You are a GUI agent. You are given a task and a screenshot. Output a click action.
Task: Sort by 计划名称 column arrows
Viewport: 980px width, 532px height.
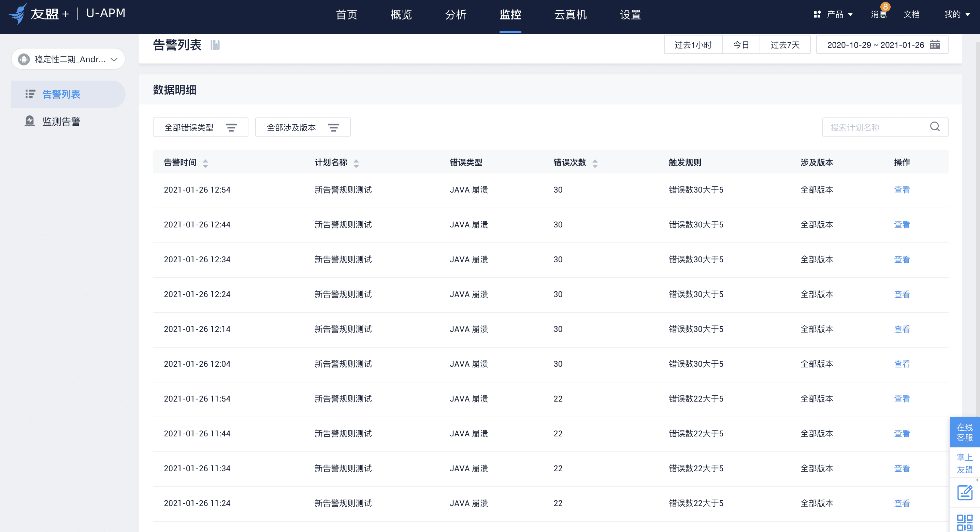click(356, 163)
